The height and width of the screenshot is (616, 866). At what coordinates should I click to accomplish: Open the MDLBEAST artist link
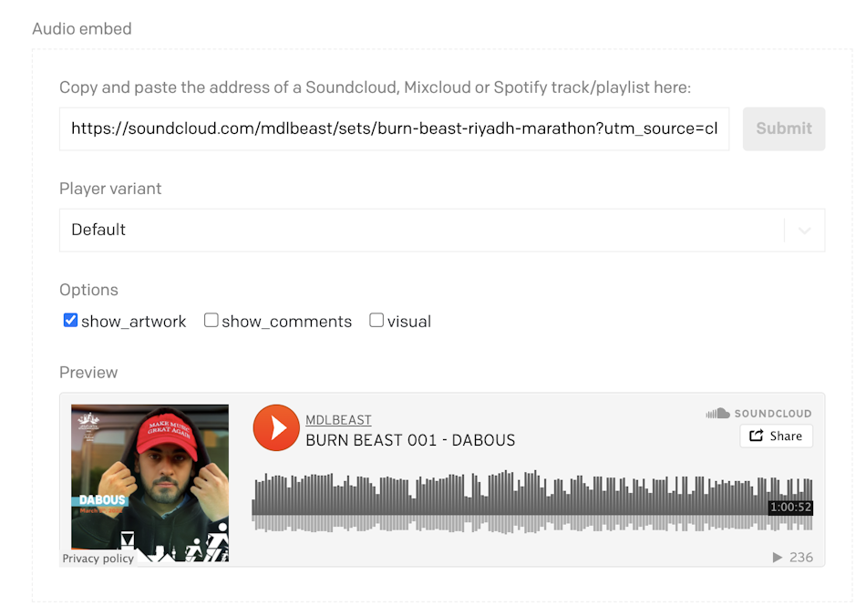[338, 420]
